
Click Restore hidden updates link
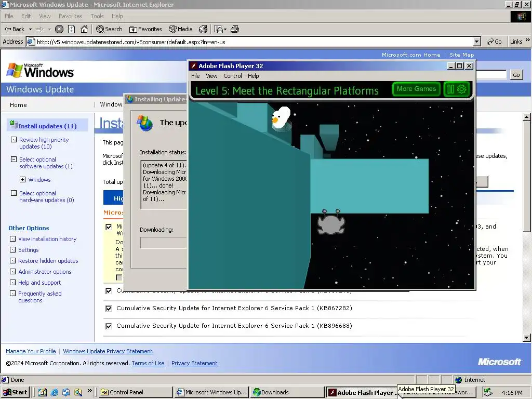click(48, 261)
